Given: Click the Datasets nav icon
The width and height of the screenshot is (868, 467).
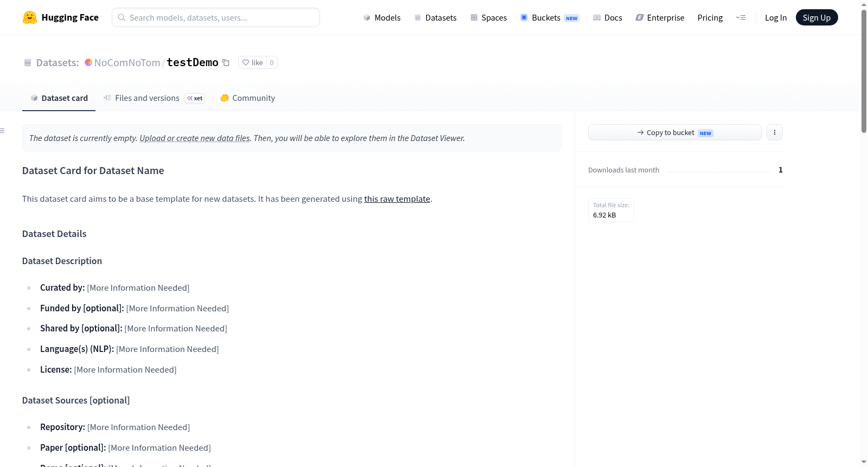Looking at the screenshot, I should click(418, 17).
